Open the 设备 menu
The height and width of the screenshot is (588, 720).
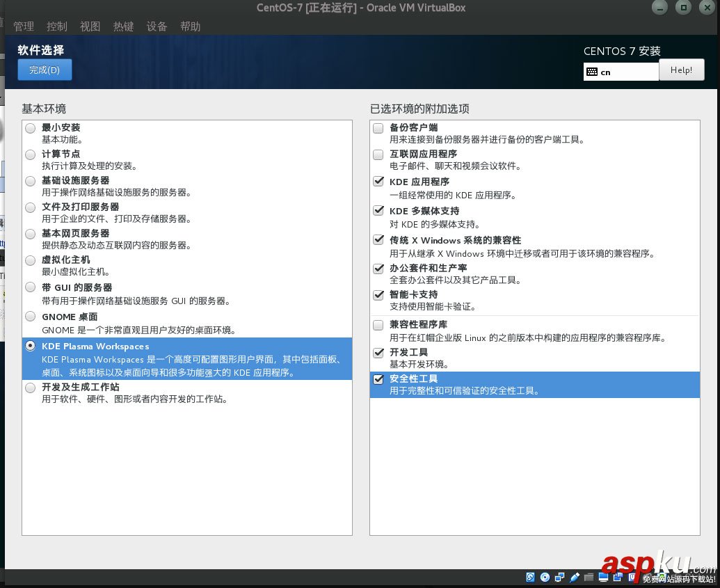[x=156, y=26]
